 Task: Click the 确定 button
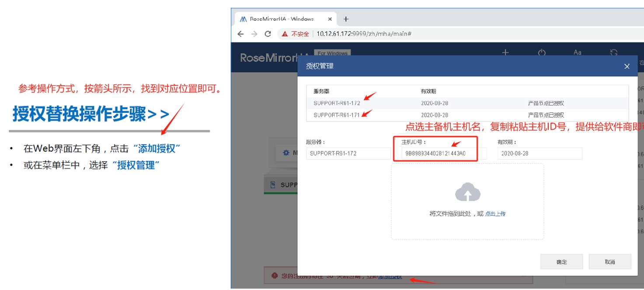tap(561, 262)
